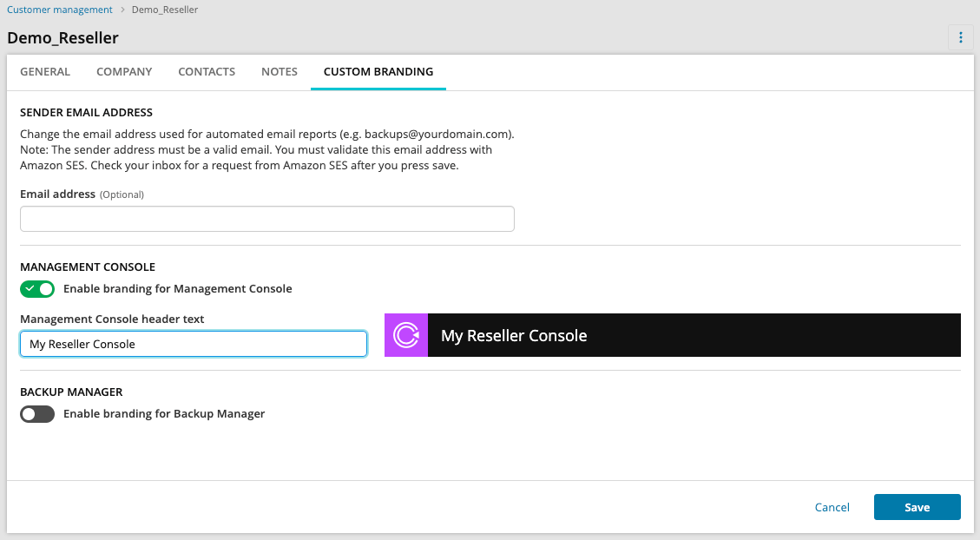Focus the sender Email address field
Screen dimensions: 980x540
point(267,219)
